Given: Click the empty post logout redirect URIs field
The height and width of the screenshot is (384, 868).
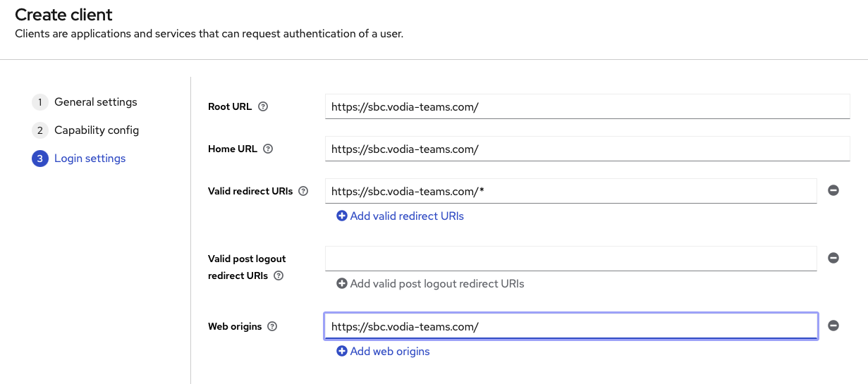Looking at the screenshot, I should click(x=571, y=259).
